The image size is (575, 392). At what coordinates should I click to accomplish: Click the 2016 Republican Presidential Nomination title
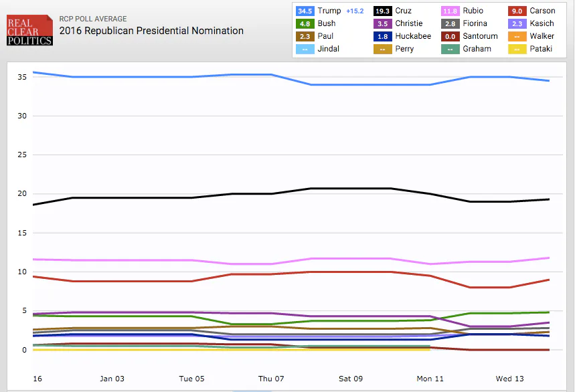pyautogui.click(x=151, y=30)
